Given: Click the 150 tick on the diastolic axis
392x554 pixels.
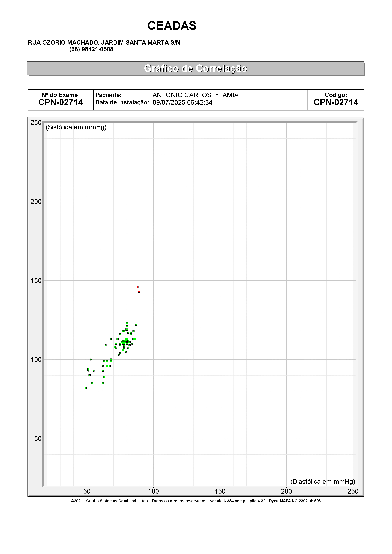Looking at the screenshot, I should coord(220,491).
